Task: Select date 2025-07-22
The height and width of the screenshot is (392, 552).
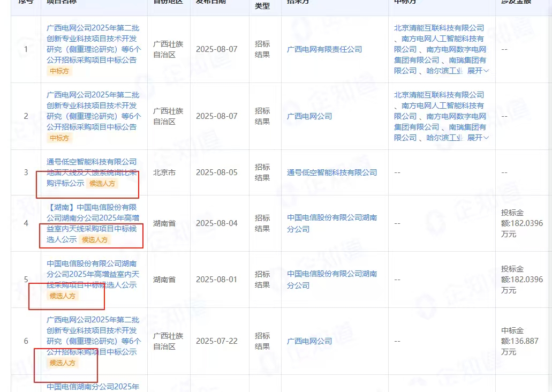Action: coord(216,341)
